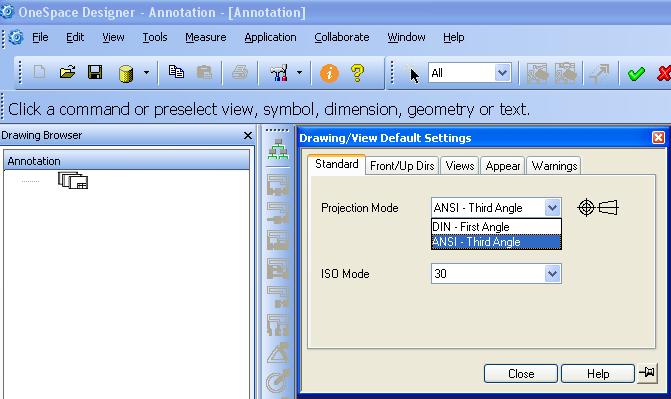Open the Application menu

[x=270, y=38]
